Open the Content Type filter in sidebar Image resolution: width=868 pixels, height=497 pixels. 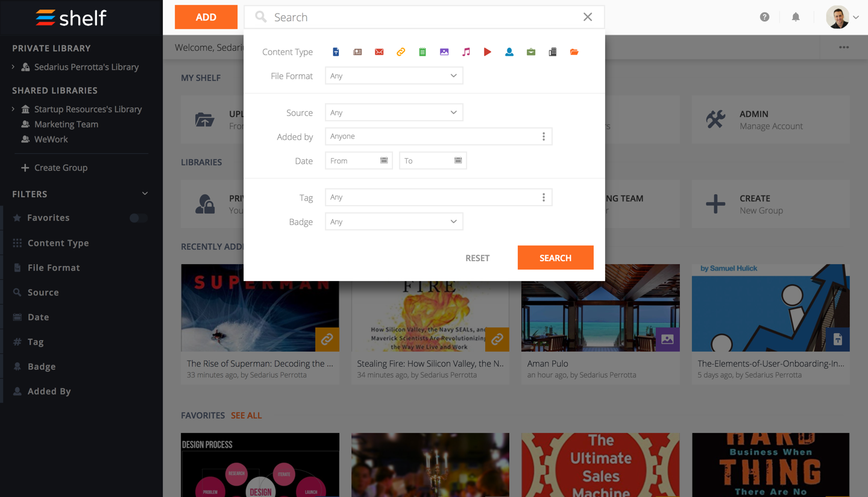pos(58,243)
